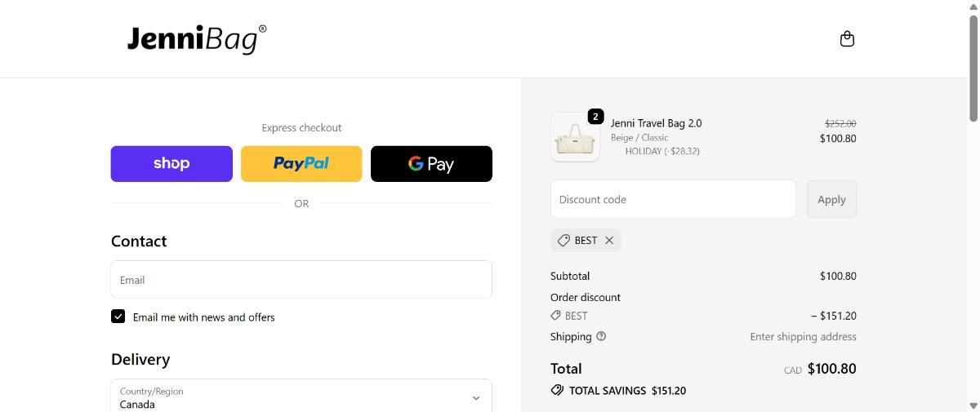This screenshot has width=980, height=412.
Task: Click the Jenni Travel Bag product thumbnail
Action: pos(575,138)
